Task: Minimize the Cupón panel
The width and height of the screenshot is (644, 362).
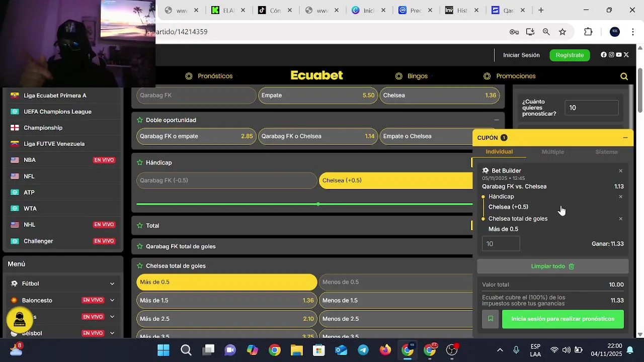Action: 625,137
